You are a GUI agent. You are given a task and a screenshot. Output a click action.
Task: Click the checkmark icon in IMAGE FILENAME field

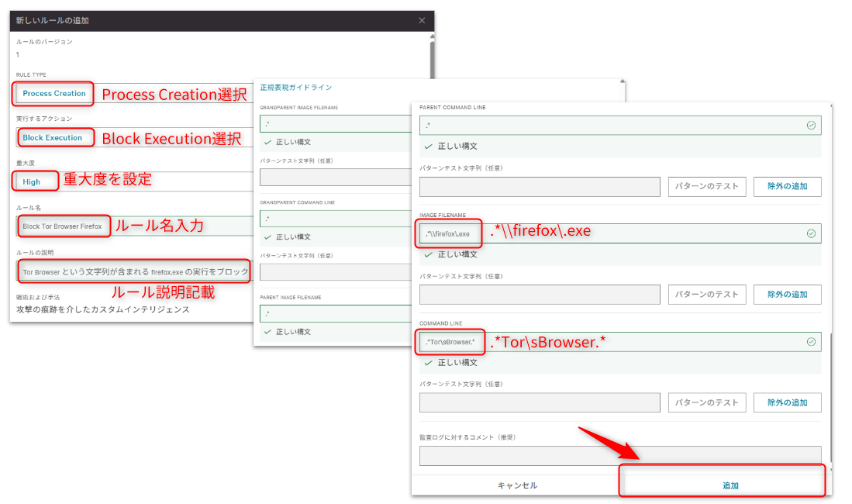pyautogui.click(x=811, y=233)
